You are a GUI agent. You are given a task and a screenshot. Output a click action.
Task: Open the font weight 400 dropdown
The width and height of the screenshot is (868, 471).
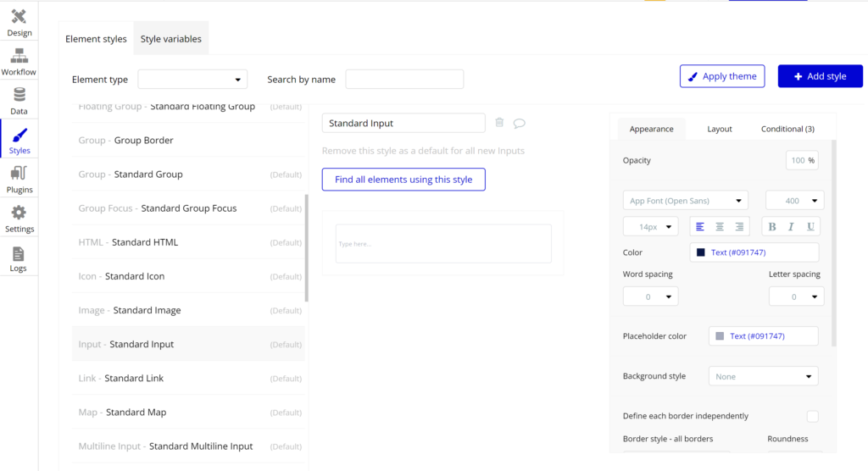794,201
